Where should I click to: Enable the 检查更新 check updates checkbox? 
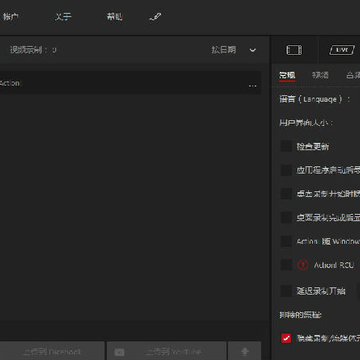286,146
